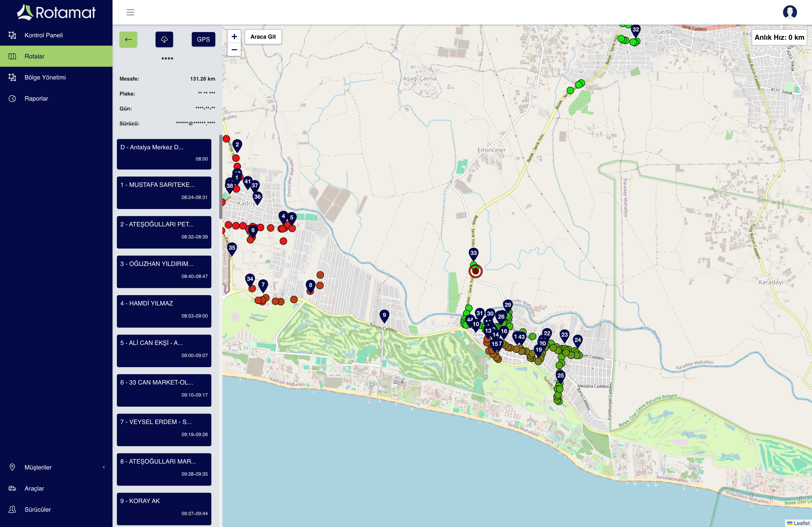The image size is (812, 527).
Task: Open Müşteriler menu item
Action: coord(56,467)
